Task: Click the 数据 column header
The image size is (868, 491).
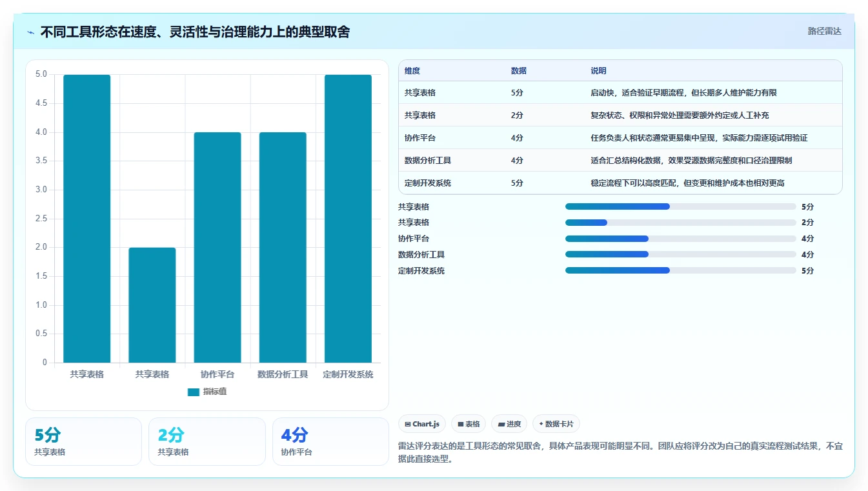Action: pos(518,71)
